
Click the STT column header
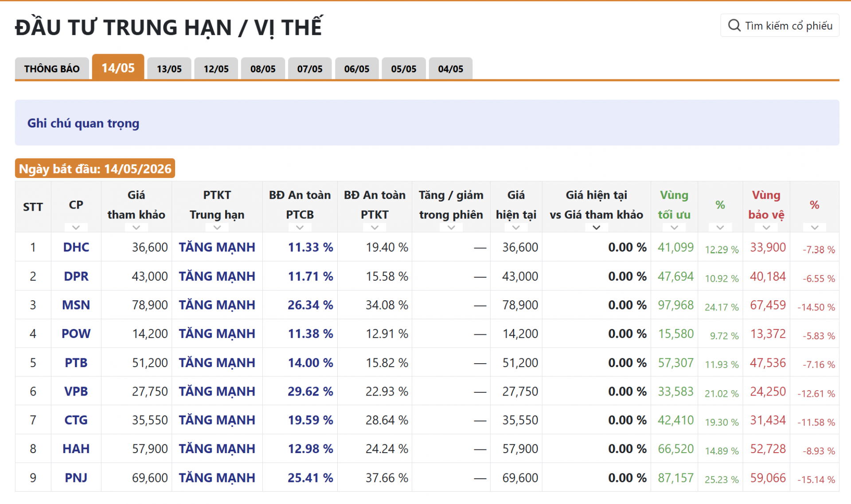point(33,207)
